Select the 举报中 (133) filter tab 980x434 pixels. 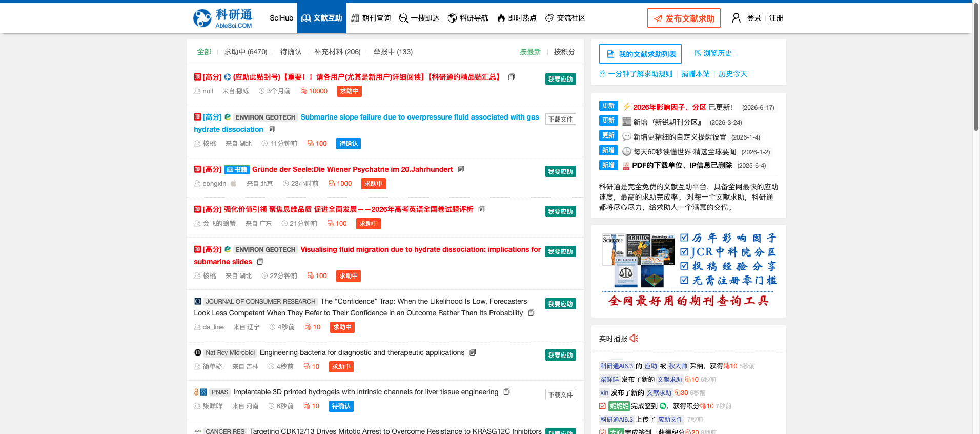(393, 52)
